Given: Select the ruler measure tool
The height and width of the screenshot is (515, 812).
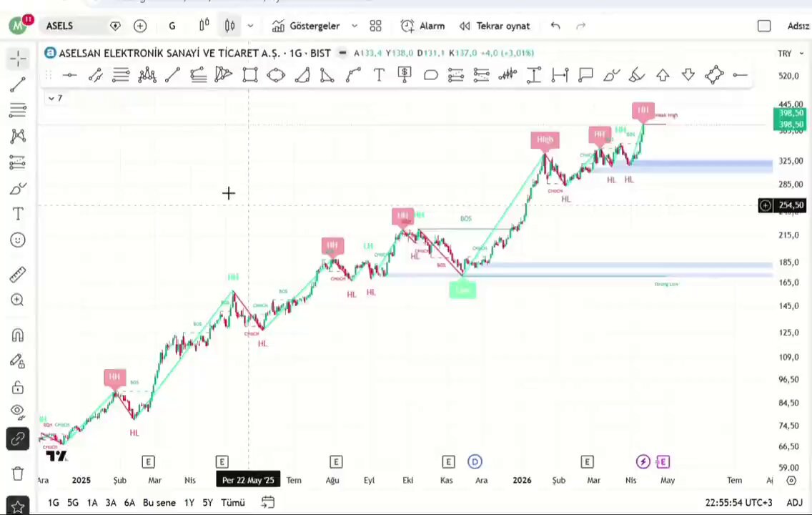Looking at the screenshot, I should 18,275.
